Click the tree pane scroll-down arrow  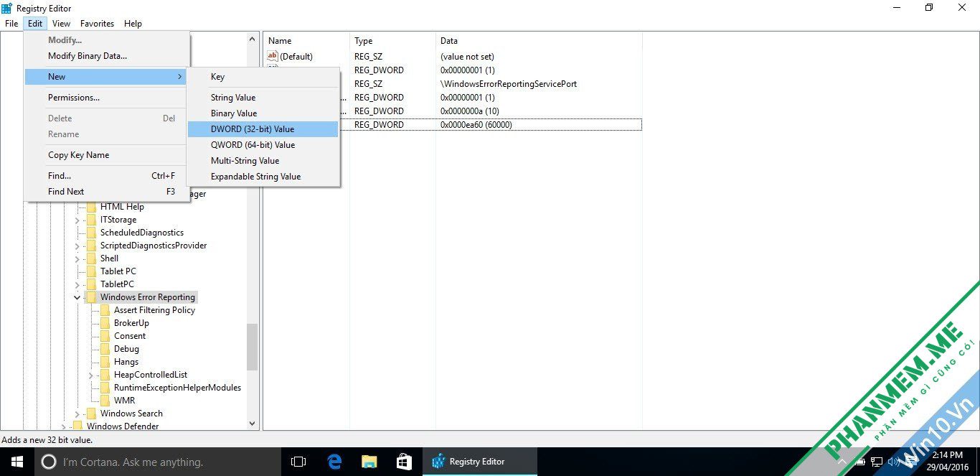[x=252, y=424]
